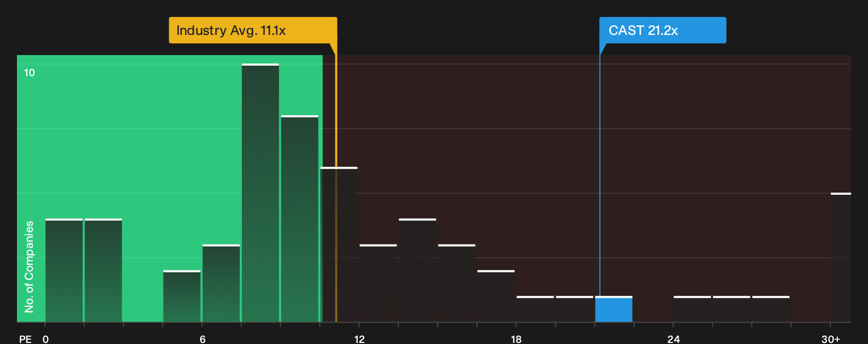Select the blue CAST histogram bar
The height and width of the screenshot is (344, 868).
(x=613, y=309)
